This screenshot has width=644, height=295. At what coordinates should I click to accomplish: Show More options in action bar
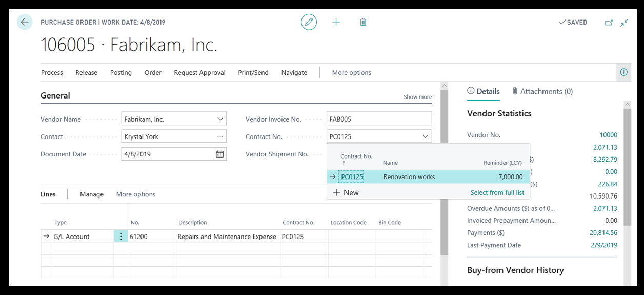point(352,73)
